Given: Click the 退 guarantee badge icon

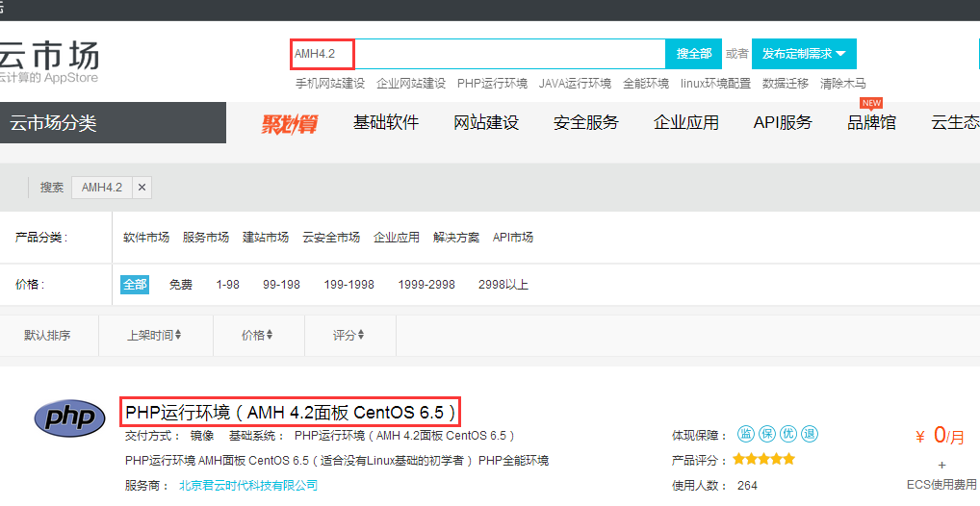Looking at the screenshot, I should pos(810,434).
